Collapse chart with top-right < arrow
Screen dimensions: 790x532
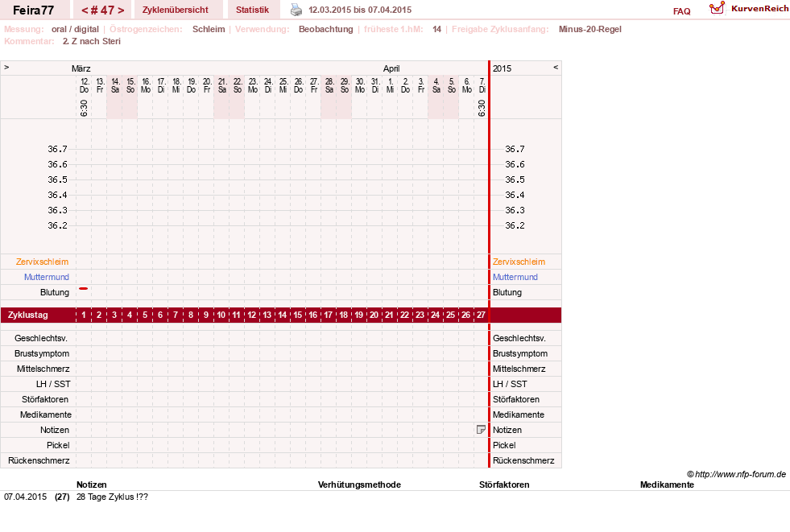(556, 67)
